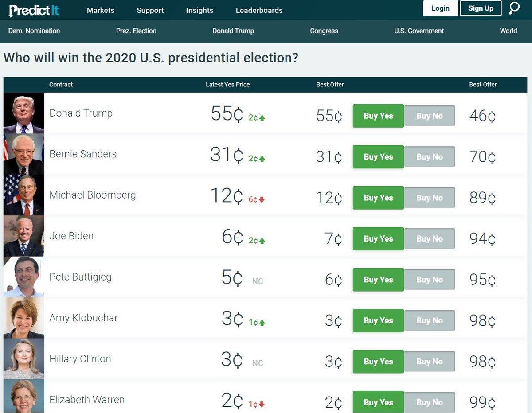
Task: Buy Yes on Joe Biden
Action: click(x=378, y=239)
